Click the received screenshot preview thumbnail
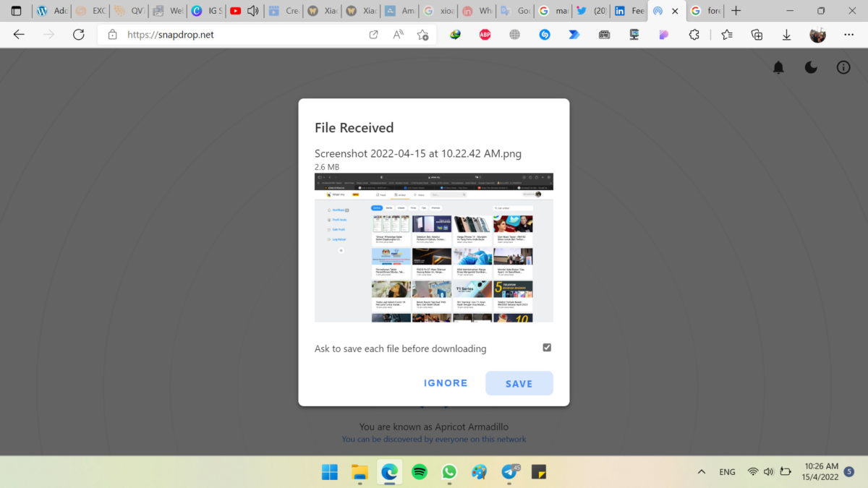Viewport: 868px width, 488px height. pos(433,247)
